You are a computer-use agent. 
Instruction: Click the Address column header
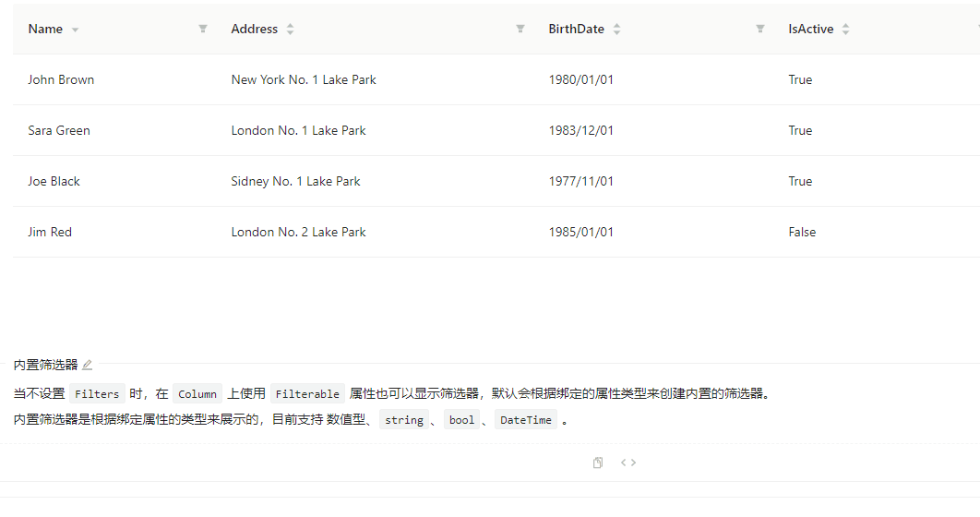click(255, 29)
